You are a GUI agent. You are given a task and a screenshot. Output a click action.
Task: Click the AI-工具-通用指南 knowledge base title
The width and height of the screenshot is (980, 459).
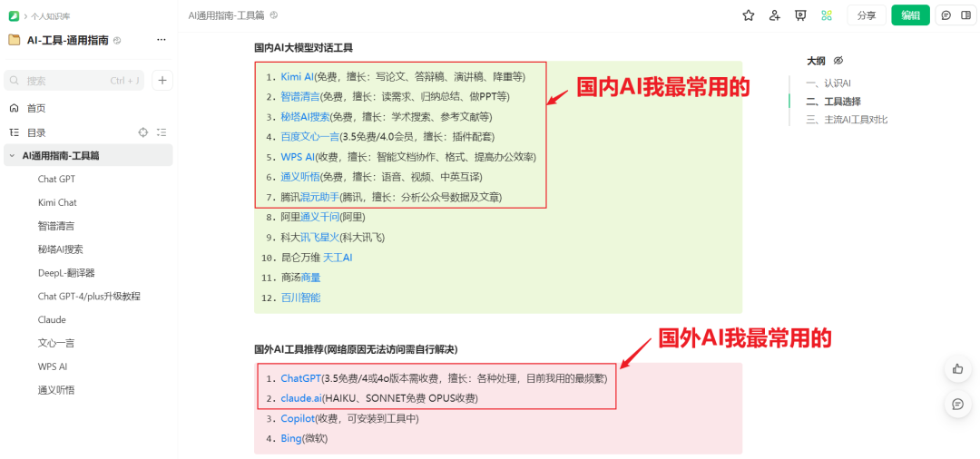pos(68,41)
